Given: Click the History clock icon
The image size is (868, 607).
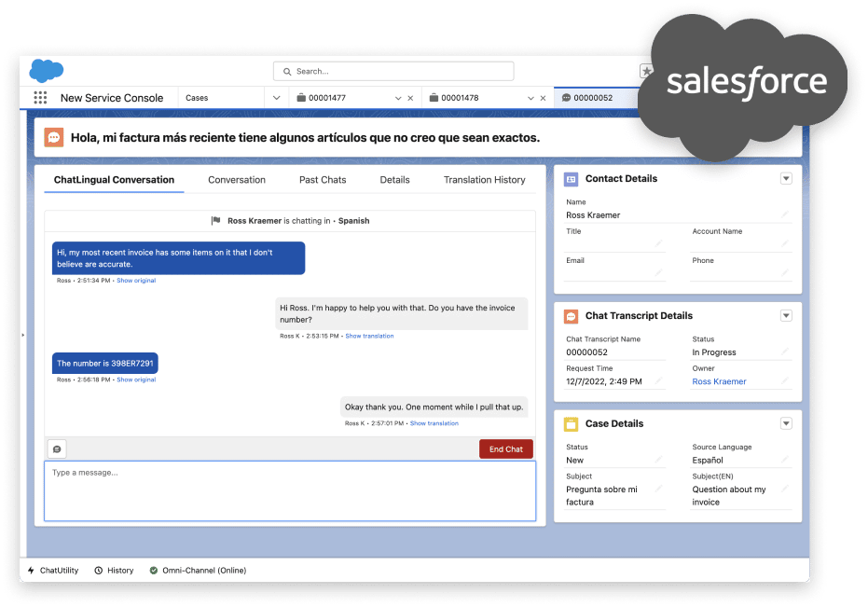Looking at the screenshot, I should pyautogui.click(x=99, y=570).
